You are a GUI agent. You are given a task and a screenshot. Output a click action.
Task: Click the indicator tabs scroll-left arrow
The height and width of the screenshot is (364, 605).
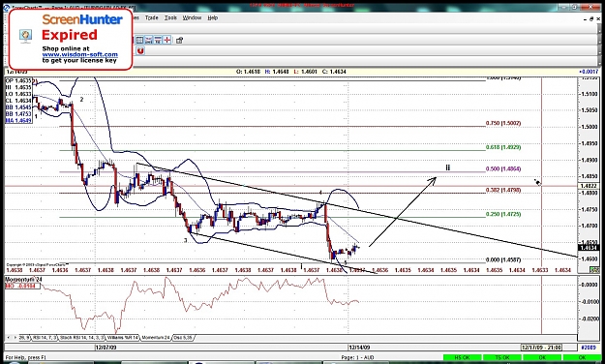point(10,337)
